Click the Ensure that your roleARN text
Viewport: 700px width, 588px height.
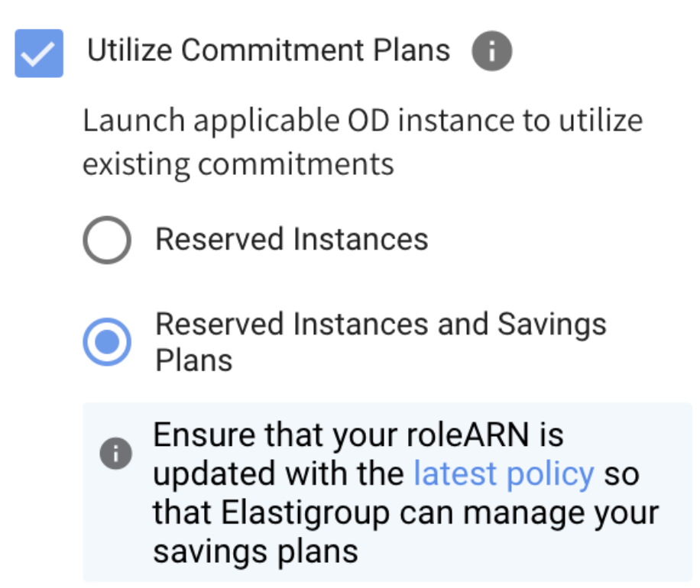coord(358,435)
